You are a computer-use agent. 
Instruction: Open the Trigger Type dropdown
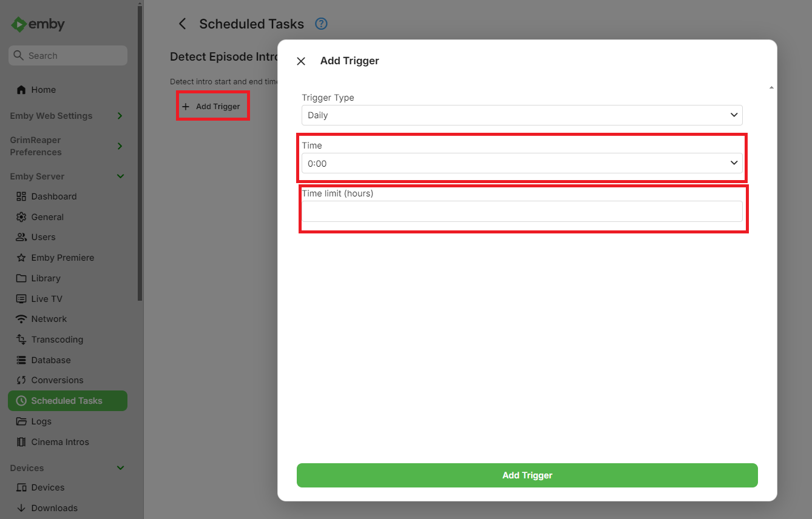[521, 115]
